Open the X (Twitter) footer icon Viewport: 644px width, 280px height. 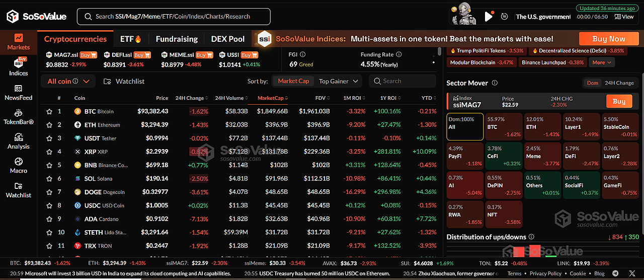pyautogui.click(x=632, y=273)
